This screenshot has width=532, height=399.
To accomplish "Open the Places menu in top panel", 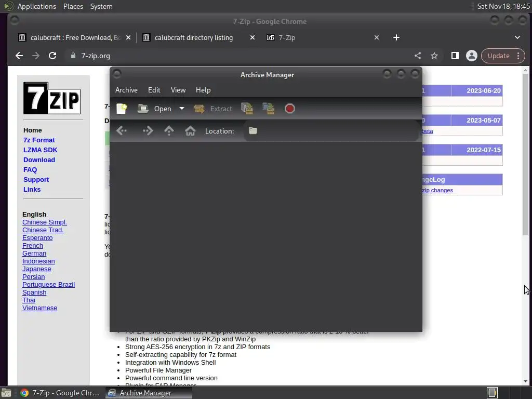I will tap(73, 6).
